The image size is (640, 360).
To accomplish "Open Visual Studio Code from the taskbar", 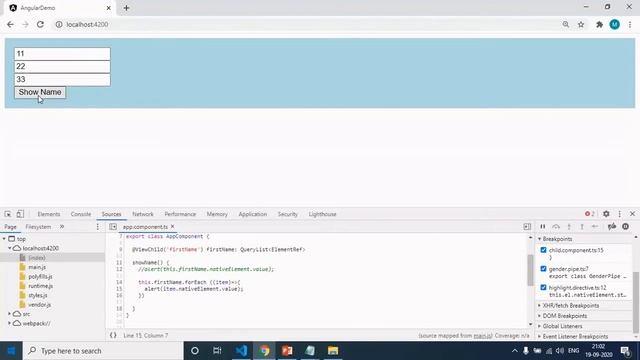I will click(x=241, y=351).
